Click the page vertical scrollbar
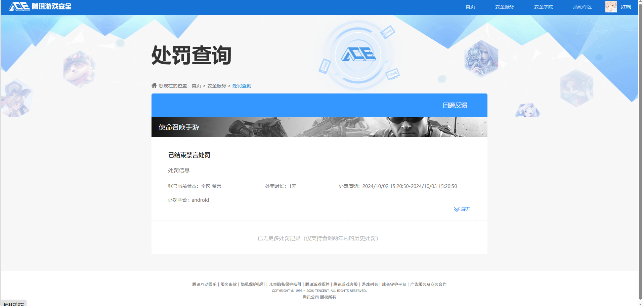Image resolution: width=644 pixels, height=306 pixels. pos(641,151)
